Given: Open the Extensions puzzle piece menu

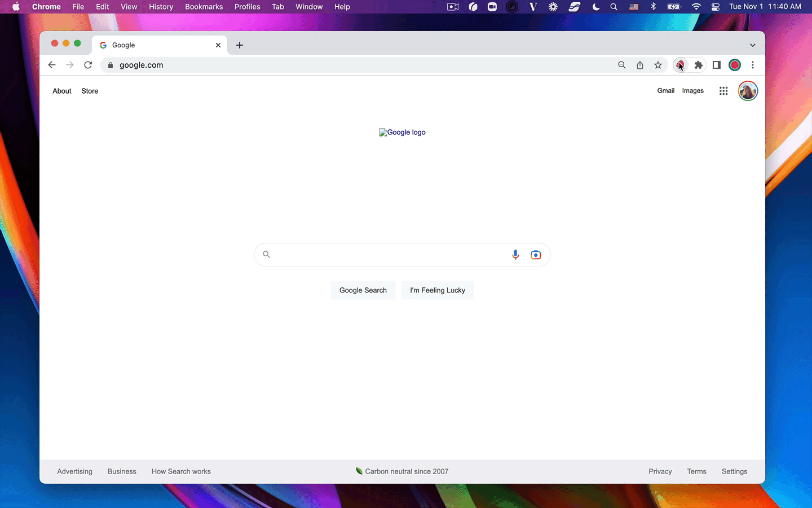Looking at the screenshot, I should click(699, 65).
